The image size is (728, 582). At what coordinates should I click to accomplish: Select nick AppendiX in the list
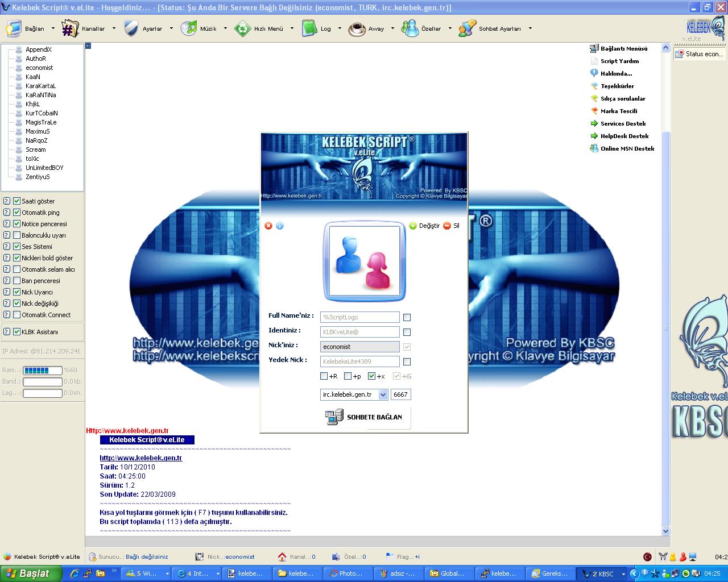click(38, 49)
